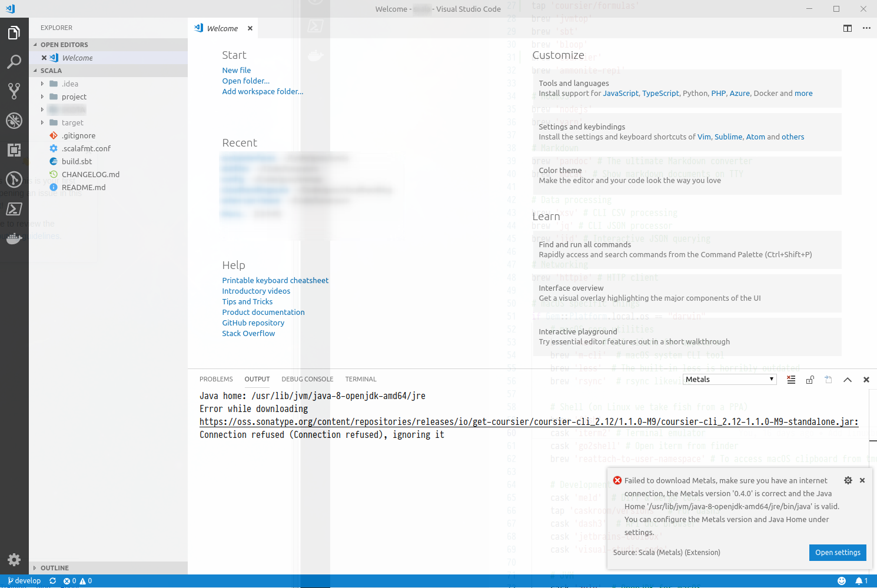This screenshot has width=877, height=588.
Task: Open the Docker view in activity bar
Action: coord(14,238)
